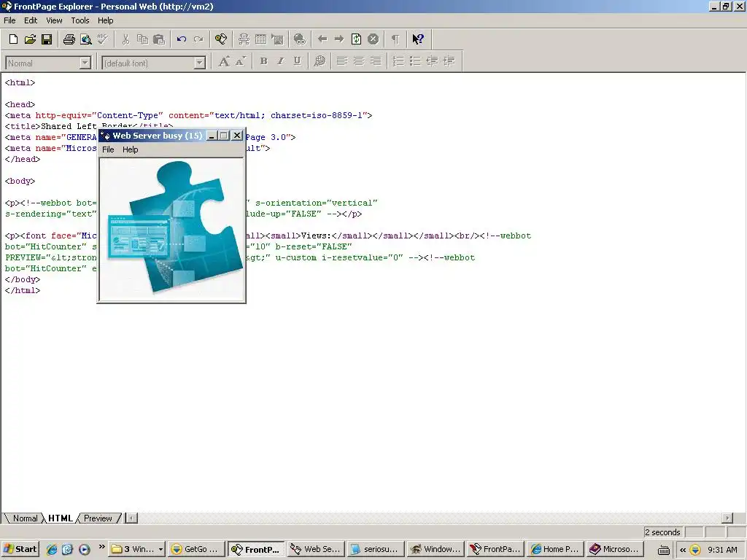
Task: Open the Tools menu
Action: [80, 20]
